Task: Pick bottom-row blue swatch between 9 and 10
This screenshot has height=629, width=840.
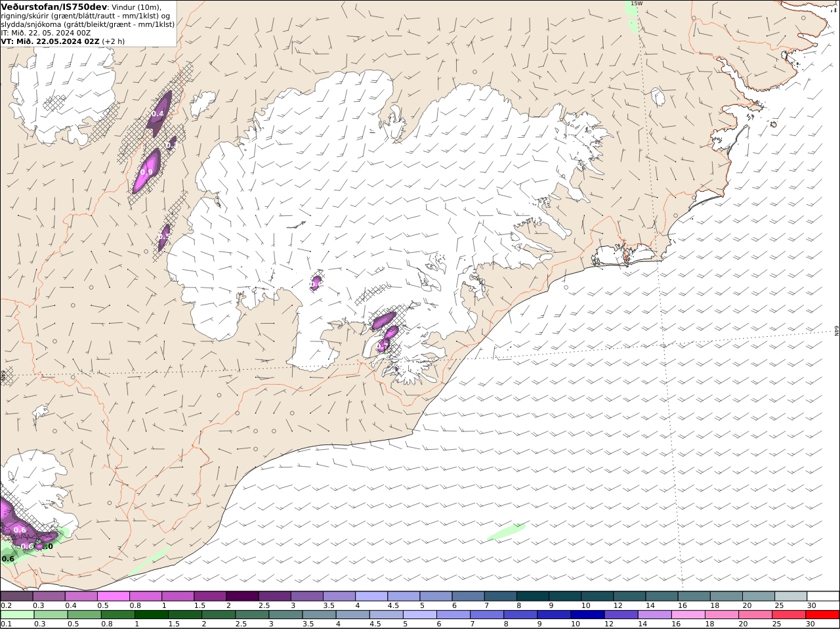Action: [555, 615]
